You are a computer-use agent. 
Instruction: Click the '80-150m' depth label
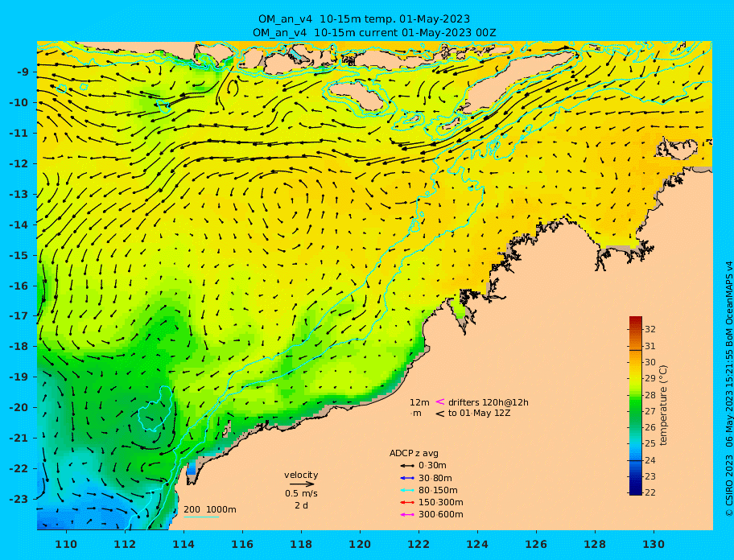[x=438, y=490]
